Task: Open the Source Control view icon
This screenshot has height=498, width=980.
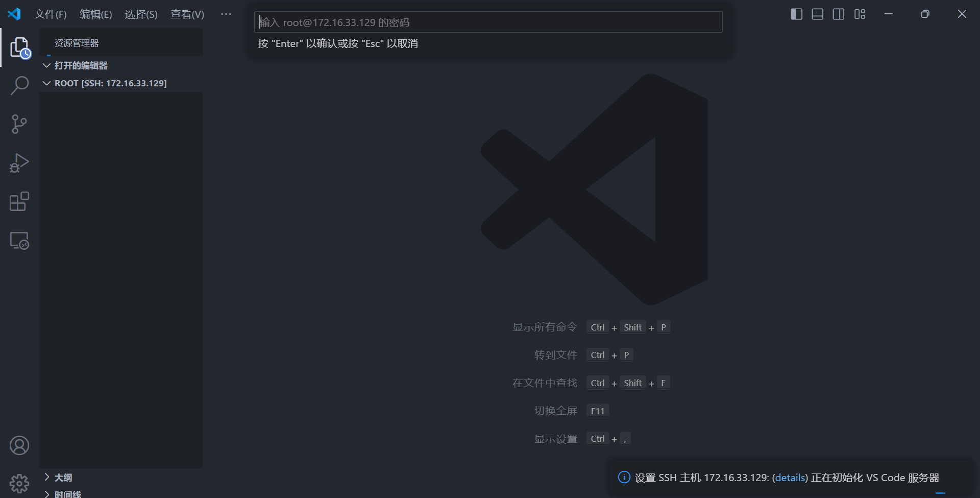Action: 19,124
